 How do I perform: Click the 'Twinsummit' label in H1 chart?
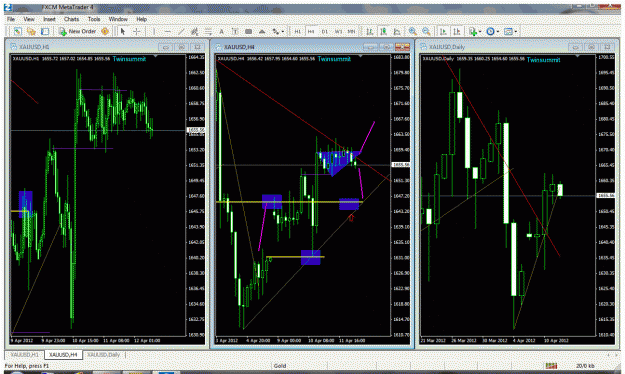point(130,59)
